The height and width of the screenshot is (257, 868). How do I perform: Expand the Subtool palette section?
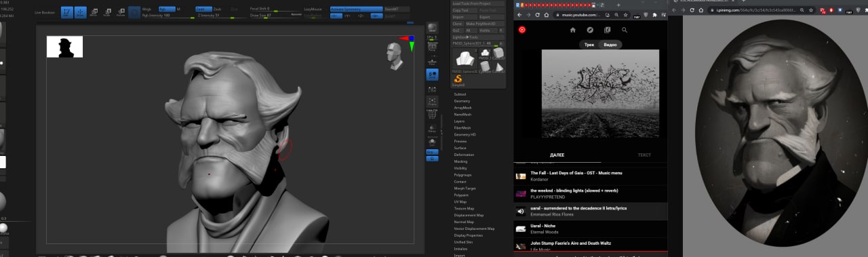coord(460,94)
